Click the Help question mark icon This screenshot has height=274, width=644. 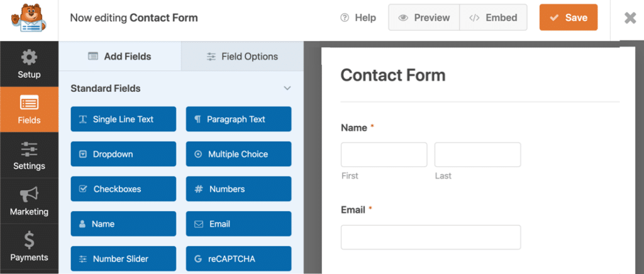(345, 18)
